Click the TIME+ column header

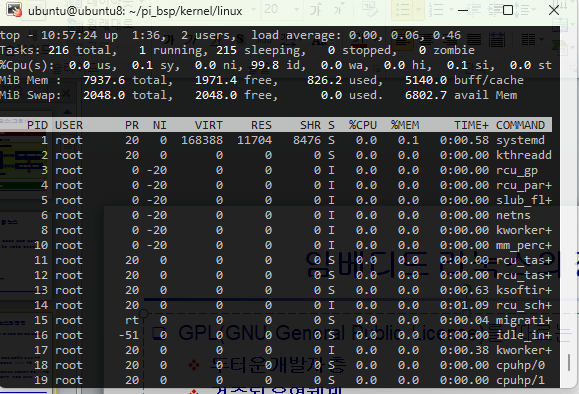click(471, 125)
